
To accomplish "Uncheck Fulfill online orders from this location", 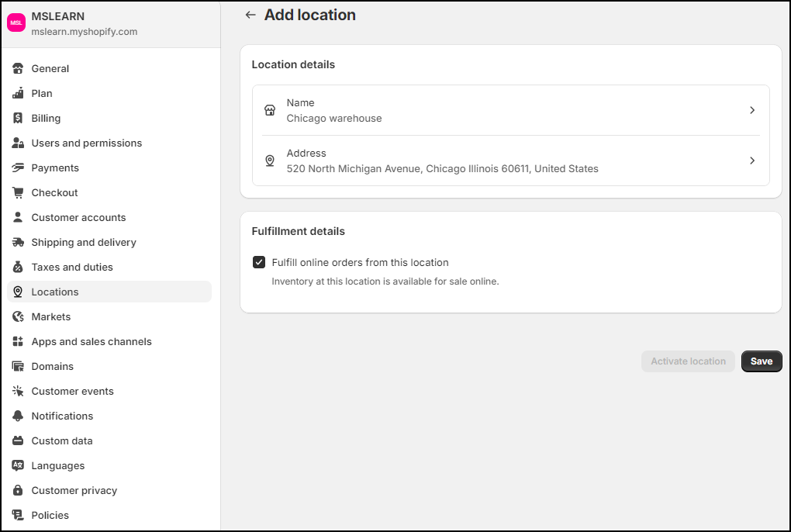I will [x=260, y=262].
